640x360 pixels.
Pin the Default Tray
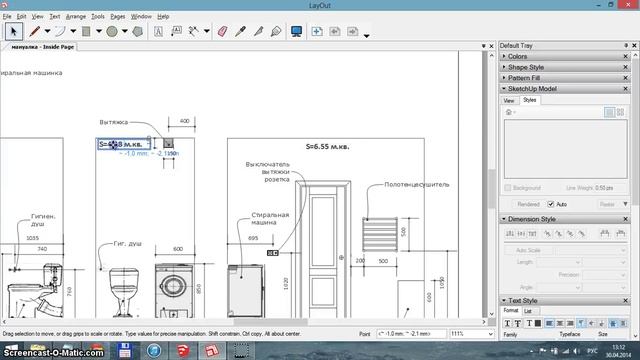point(626,45)
